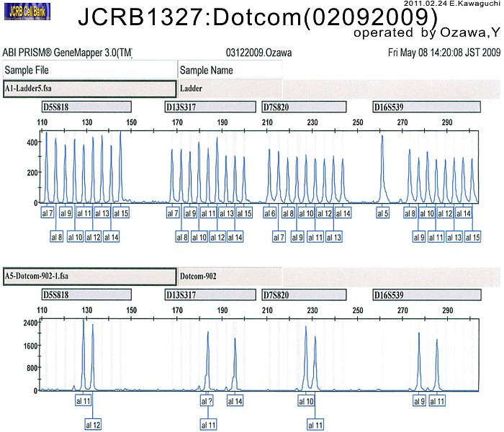Select Dotcom-902 D13S317 'al 14' allele call
Image resolution: width=504 pixels, height=432 pixels.
235,401
